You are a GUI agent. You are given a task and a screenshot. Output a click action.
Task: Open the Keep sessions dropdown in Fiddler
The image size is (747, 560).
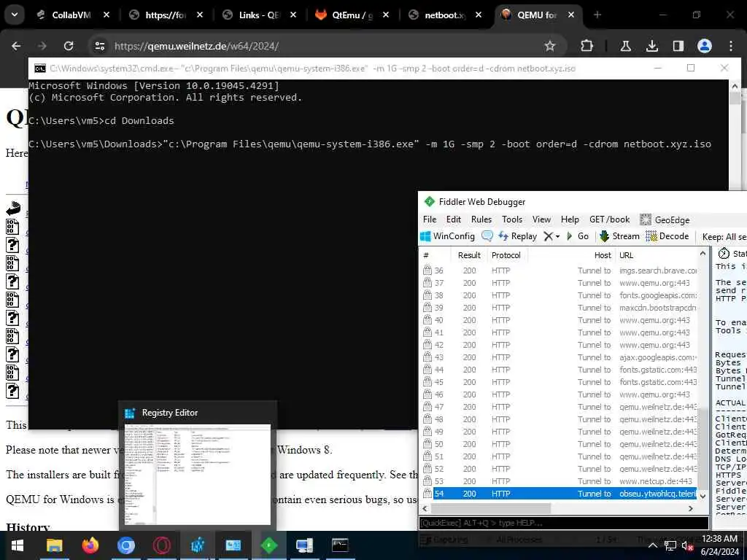coord(724,237)
